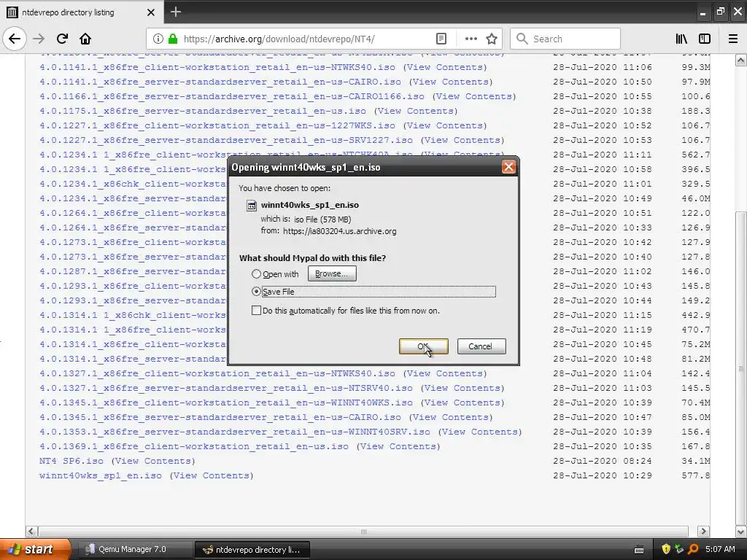Click the vertical scrollbar down arrow
Image resolution: width=747 pixels, height=560 pixels.
741,531
